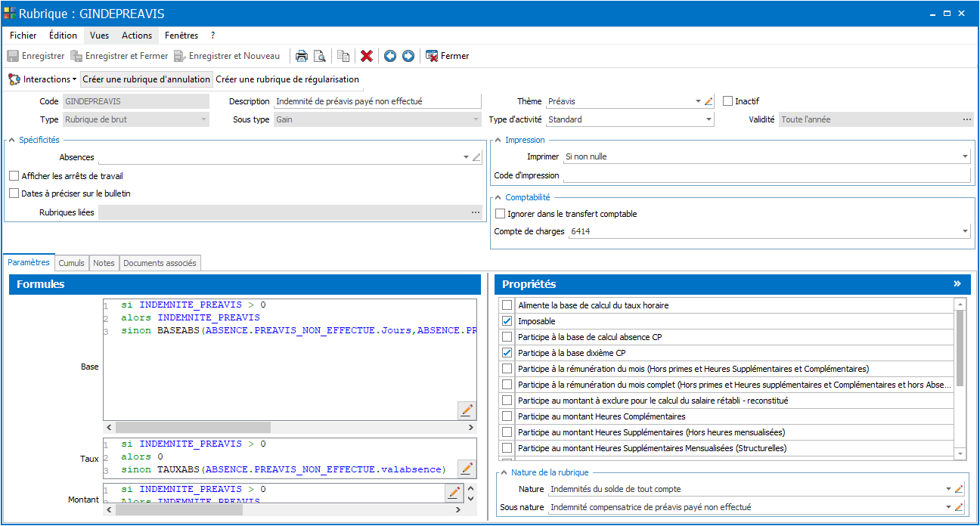Open the Interactions dropdown

click(42, 79)
